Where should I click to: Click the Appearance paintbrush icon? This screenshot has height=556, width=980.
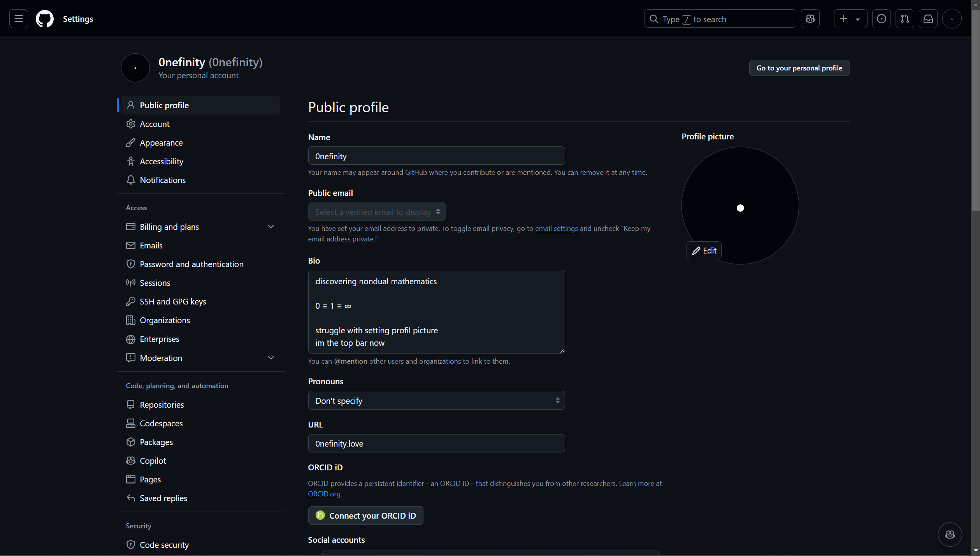point(130,143)
